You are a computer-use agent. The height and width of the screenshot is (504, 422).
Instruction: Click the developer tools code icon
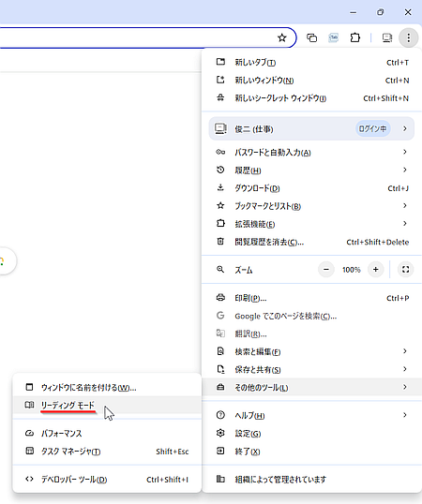click(29, 479)
